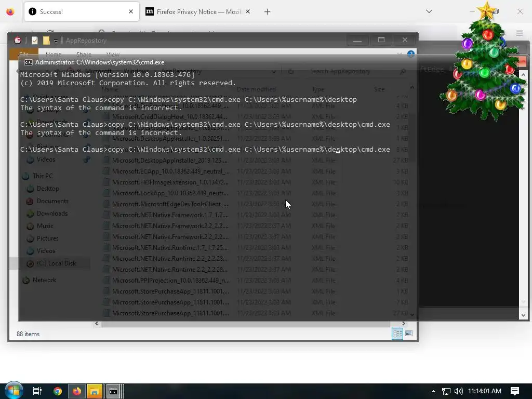The width and height of the screenshot is (532, 399).
Task: Launch Google Chrome from the taskbar
Action: pyautogui.click(x=58, y=391)
